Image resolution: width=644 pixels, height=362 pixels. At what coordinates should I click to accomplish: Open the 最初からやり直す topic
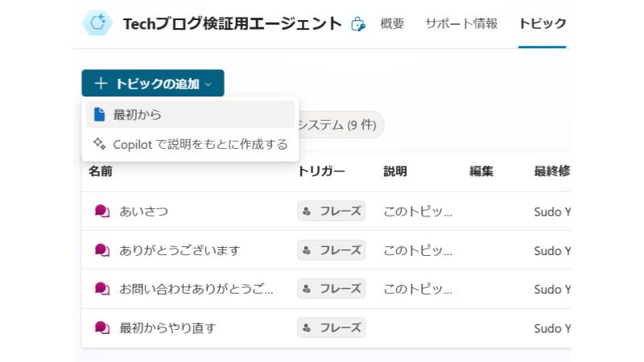(167, 327)
